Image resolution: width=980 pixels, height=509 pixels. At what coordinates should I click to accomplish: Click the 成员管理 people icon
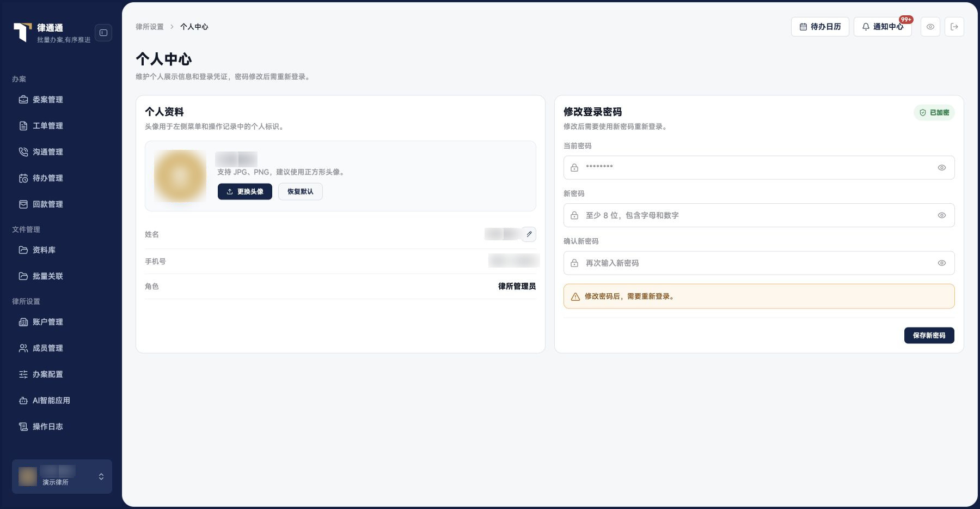23,348
